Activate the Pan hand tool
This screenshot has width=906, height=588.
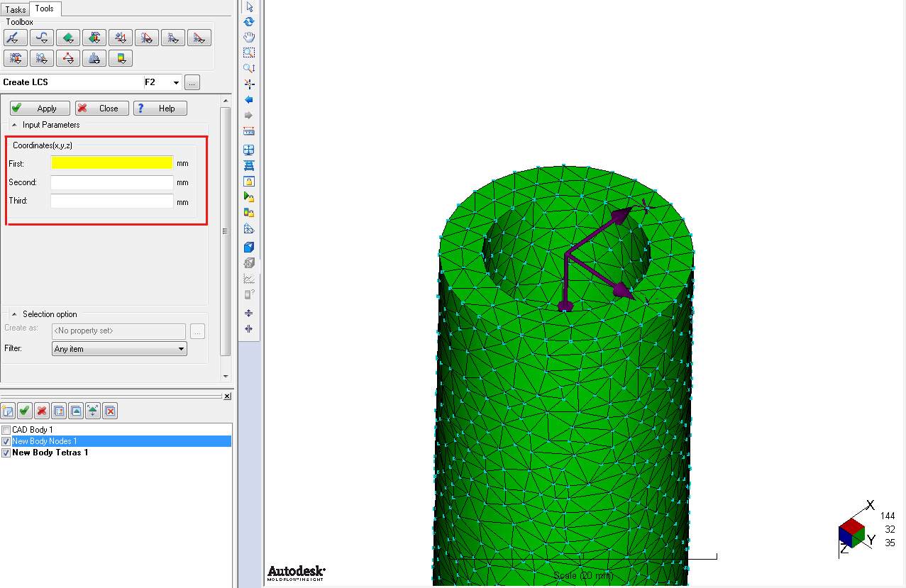pos(249,37)
